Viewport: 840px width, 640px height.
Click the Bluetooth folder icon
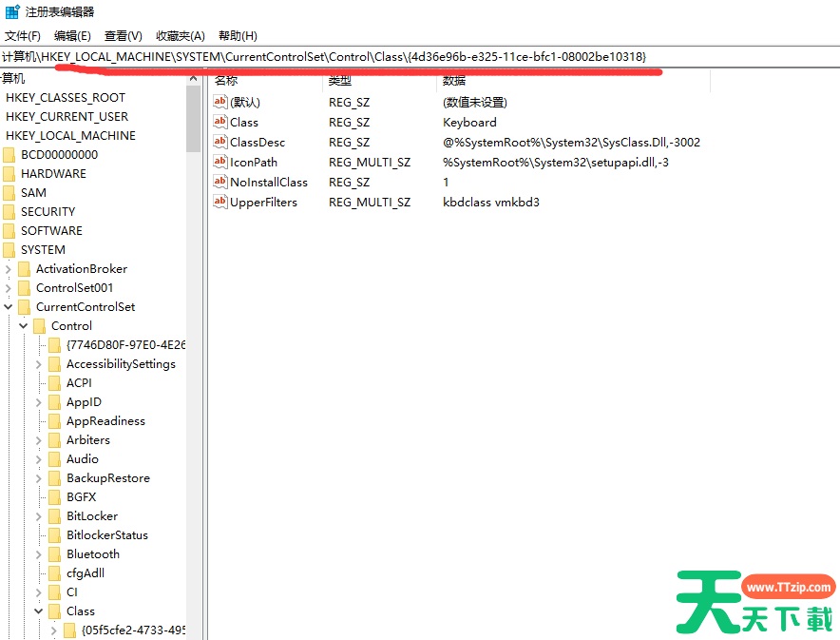(55, 554)
